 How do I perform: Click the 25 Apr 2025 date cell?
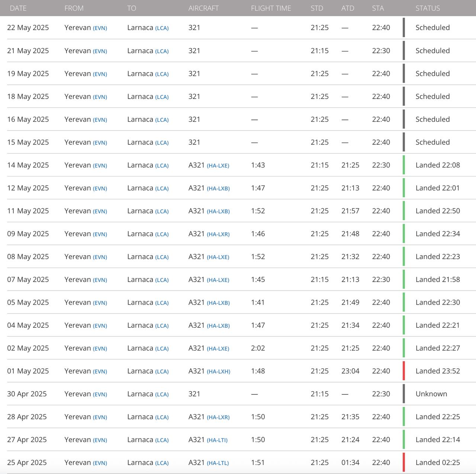pos(27,462)
